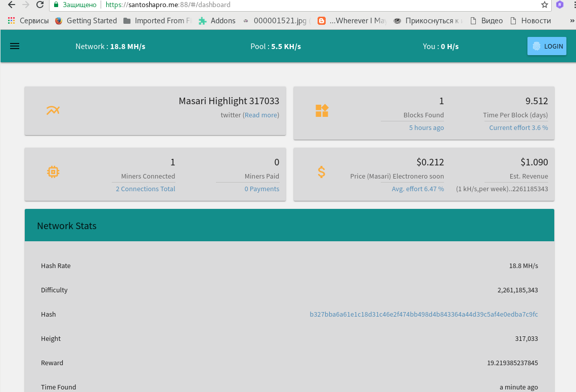Open the Прикоснуться bookmark
Screen dimensions: 576x392
click(428, 21)
